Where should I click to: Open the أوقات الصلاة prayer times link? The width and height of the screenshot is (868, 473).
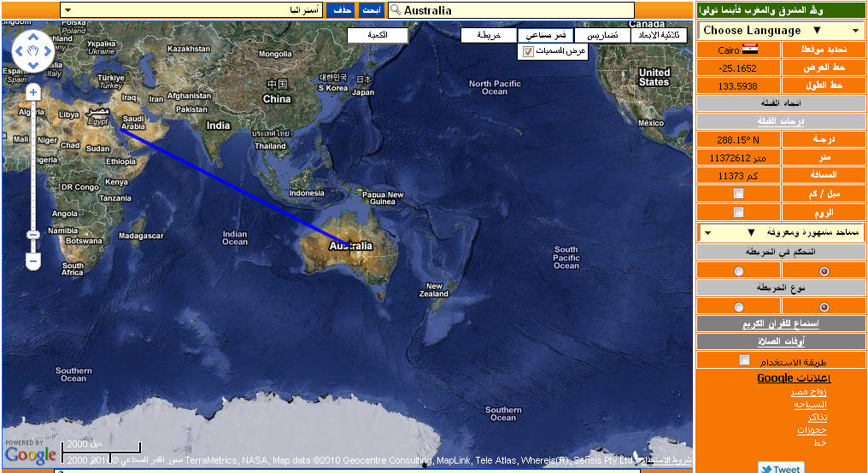[782, 342]
